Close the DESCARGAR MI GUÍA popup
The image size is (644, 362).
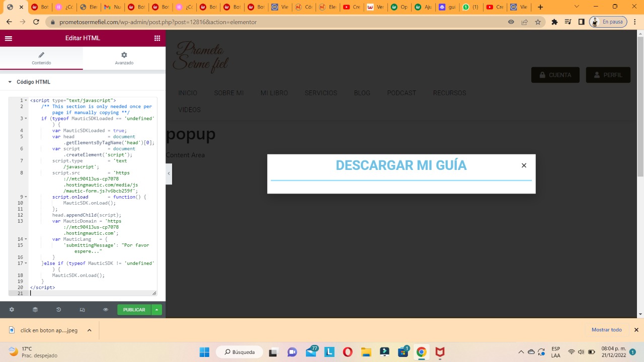pos(524,165)
